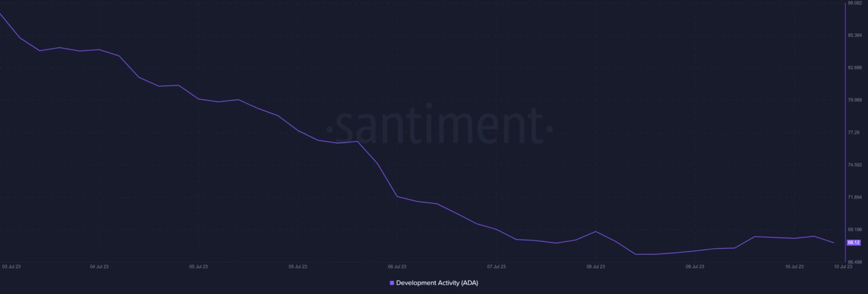Select the 04 Jul 23 date label
This screenshot has height=294, width=868.
[99, 266]
